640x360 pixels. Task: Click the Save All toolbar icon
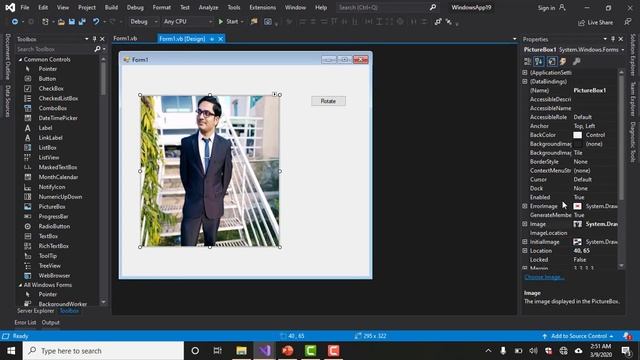click(x=82, y=22)
